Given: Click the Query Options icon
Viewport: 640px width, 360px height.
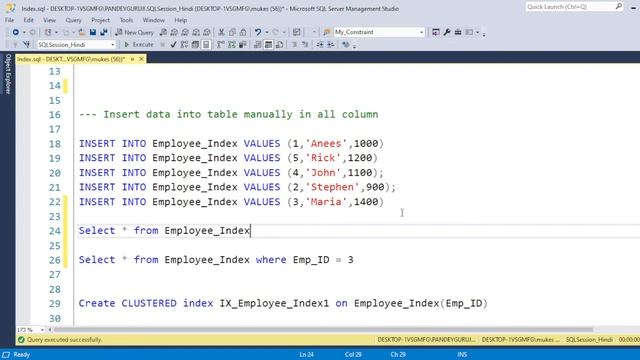Looking at the screenshot, I should pyautogui.click(x=195, y=44).
